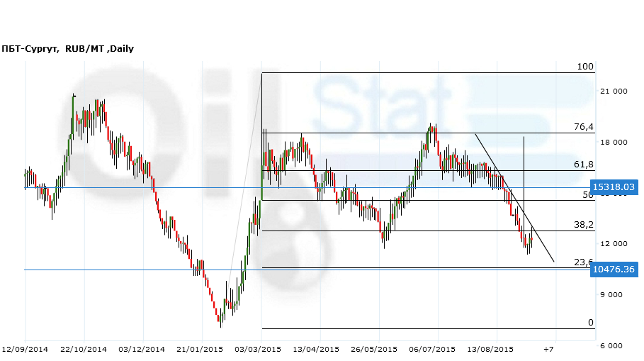Click the Fibonacci 100 level label

(584, 67)
